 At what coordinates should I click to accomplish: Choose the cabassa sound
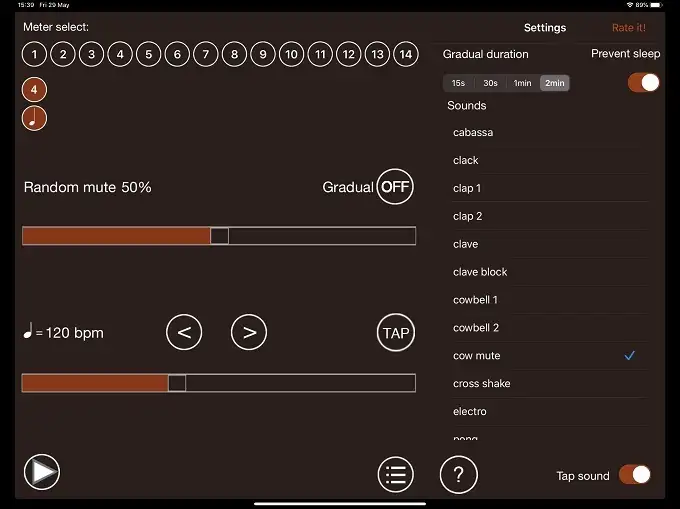coord(548,133)
